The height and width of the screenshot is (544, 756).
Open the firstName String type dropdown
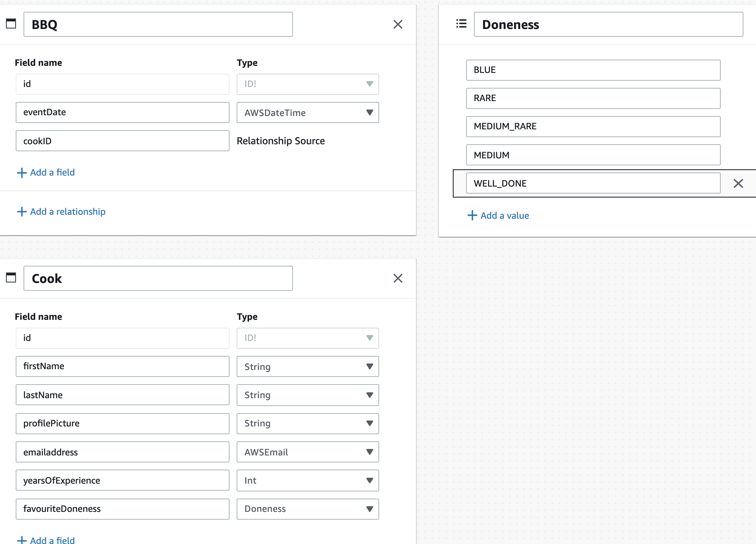pos(307,366)
